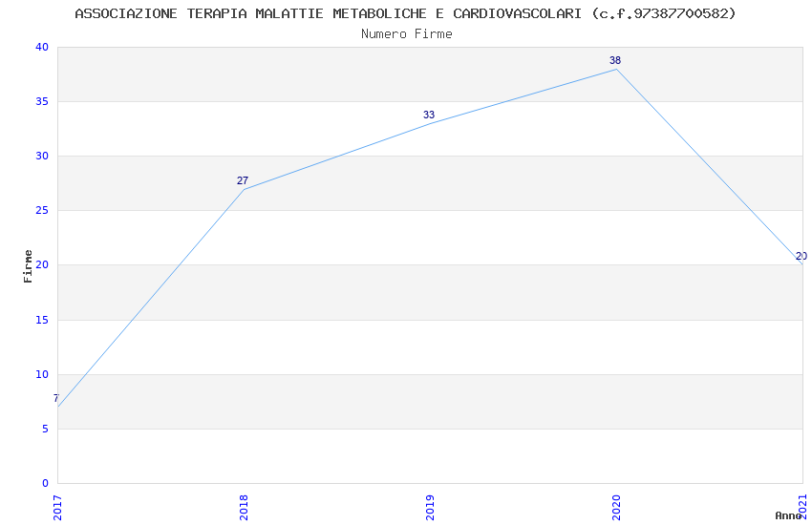Click the y-axis tick value 25

click(42, 211)
